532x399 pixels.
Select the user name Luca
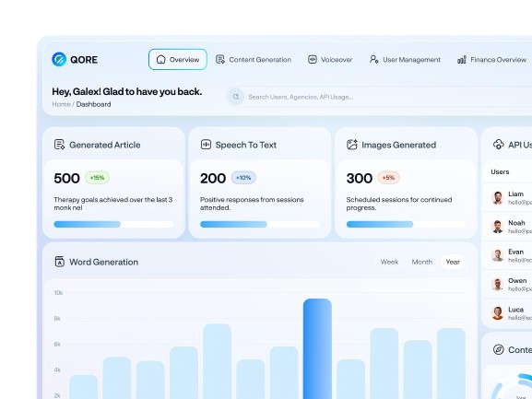pyautogui.click(x=515, y=310)
